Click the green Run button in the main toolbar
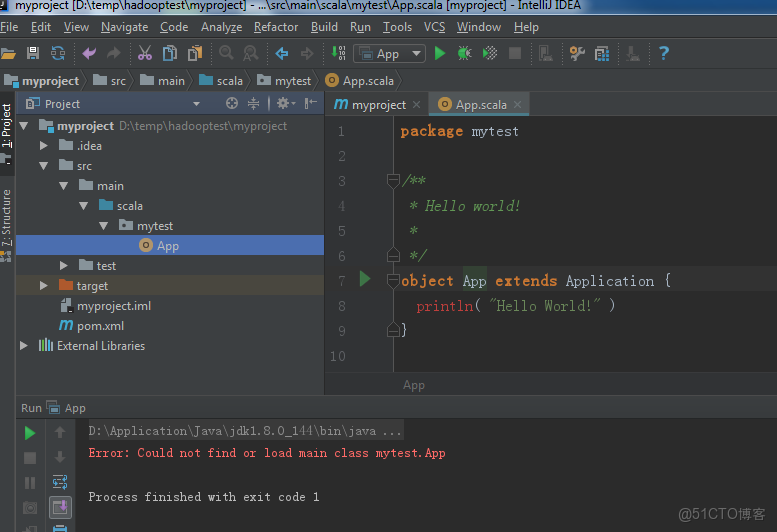The image size is (777, 532). coord(440,54)
